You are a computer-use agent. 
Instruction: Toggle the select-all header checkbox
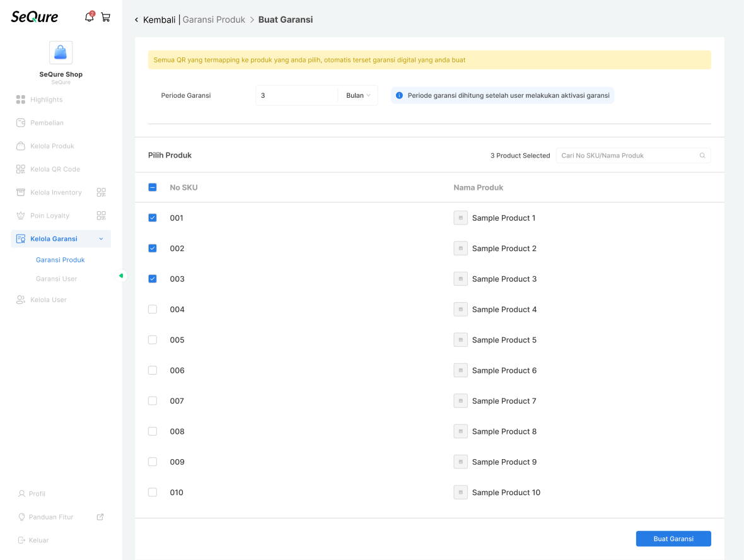coord(153,187)
